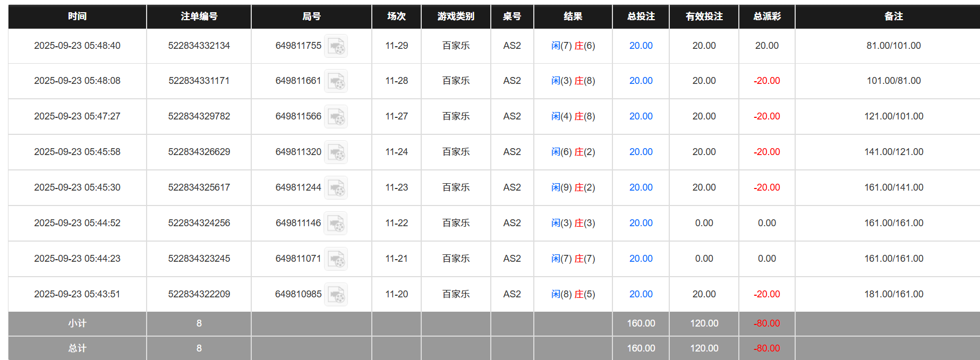Click the 小计 subtotal row label
The height and width of the screenshot is (360, 980).
coord(76,323)
